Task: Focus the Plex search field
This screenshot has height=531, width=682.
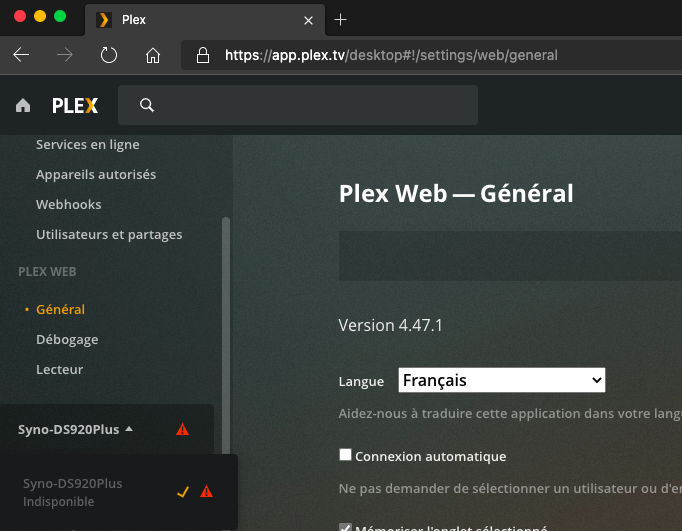Action: (298, 105)
